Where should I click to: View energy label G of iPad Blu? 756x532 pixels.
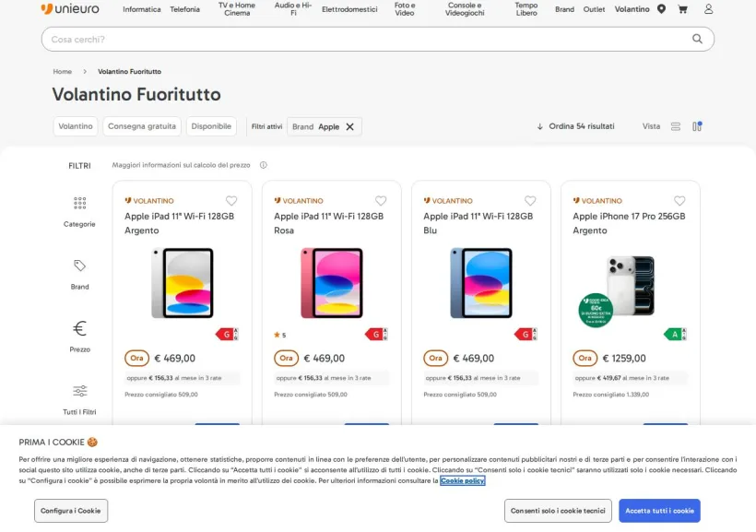click(526, 334)
